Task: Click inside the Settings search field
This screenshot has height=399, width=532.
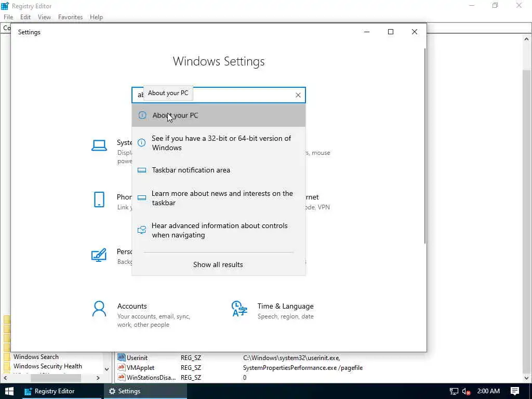Action: point(219,95)
